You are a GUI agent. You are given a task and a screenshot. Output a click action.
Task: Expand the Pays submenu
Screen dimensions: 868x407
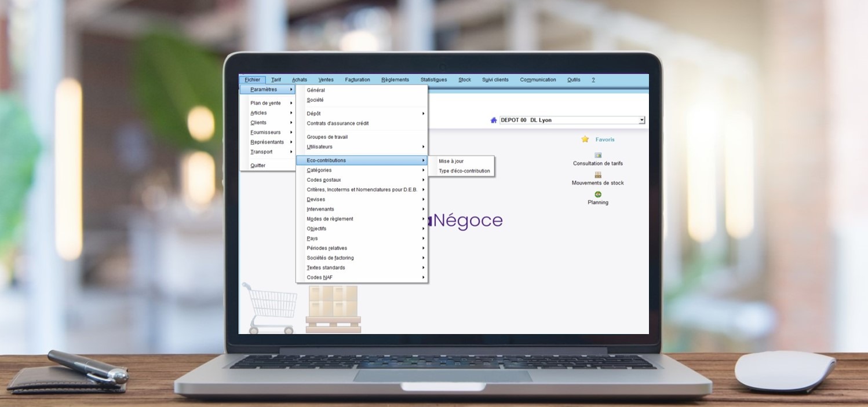(312, 238)
